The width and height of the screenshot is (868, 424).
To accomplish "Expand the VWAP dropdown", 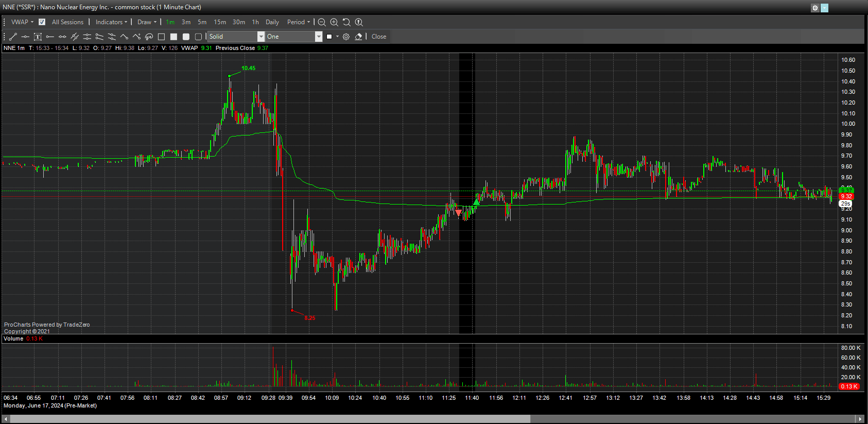I will (x=22, y=22).
